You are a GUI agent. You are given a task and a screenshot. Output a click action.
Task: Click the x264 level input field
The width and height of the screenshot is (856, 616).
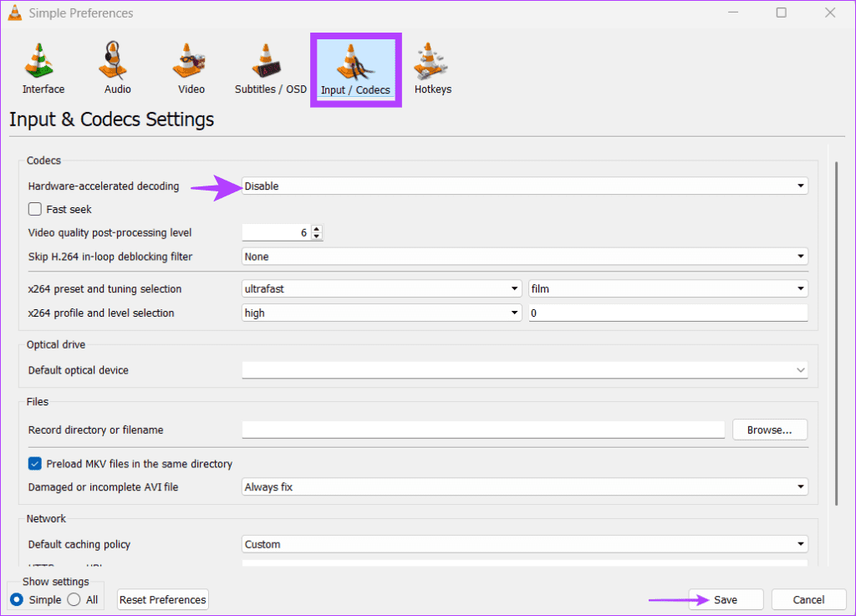[668, 313]
